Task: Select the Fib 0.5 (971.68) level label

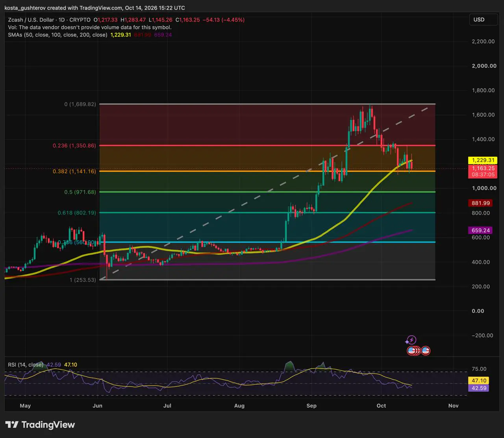Action: click(x=80, y=192)
